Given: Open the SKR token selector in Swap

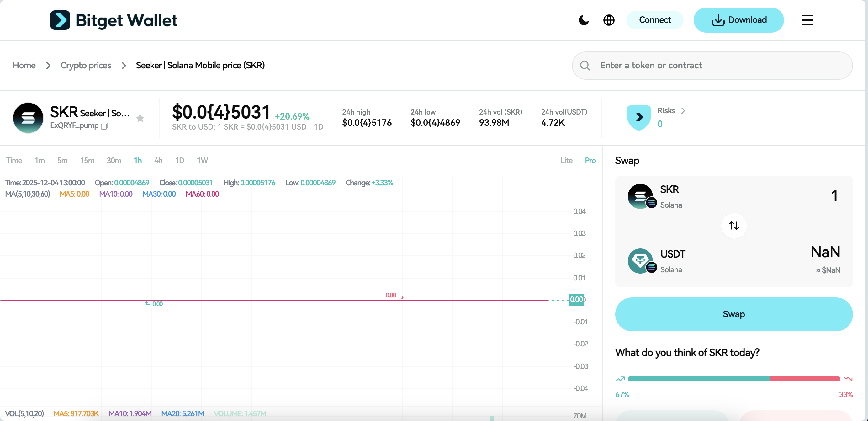Looking at the screenshot, I should coord(669,189).
